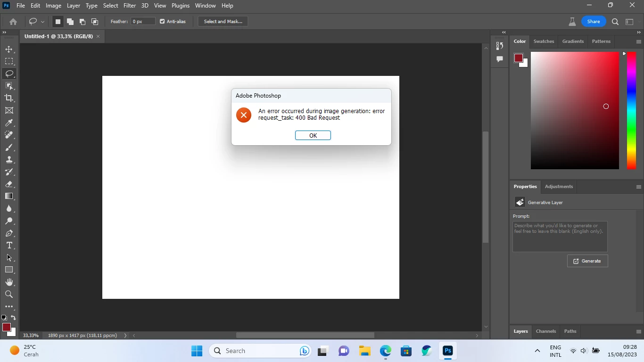Show hidden system tray icons
Screen dimensions: 644x362
click(x=537, y=351)
